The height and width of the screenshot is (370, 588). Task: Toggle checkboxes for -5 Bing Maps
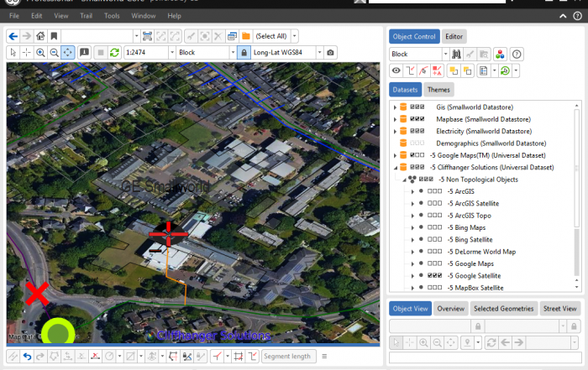point(434,227)
